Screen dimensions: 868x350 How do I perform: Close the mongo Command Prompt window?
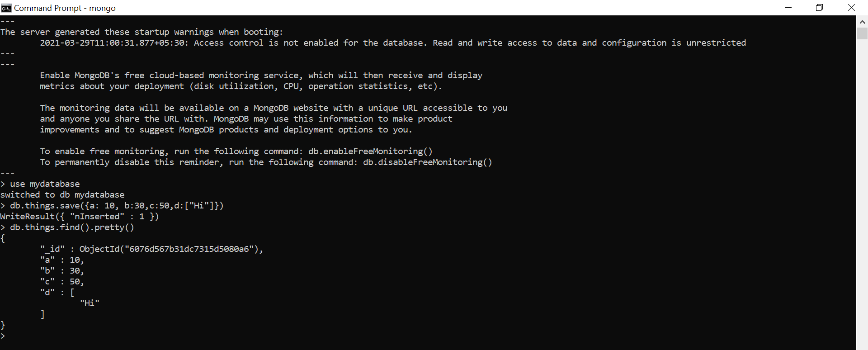(x=851, y=8)
